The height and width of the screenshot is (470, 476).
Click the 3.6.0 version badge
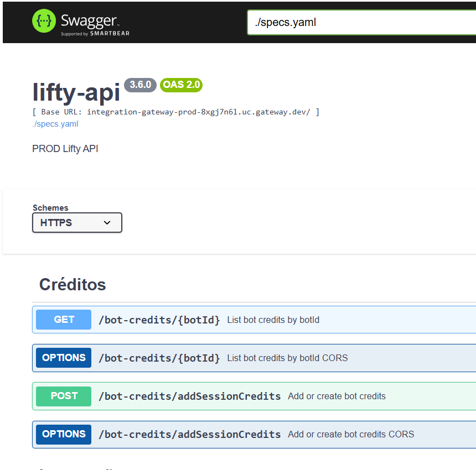click(x=141, y=85)
